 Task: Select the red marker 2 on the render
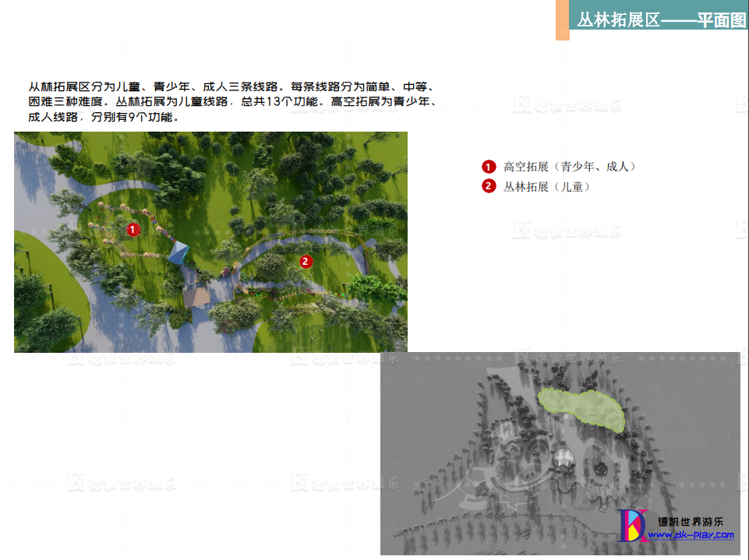coord(306,262)
